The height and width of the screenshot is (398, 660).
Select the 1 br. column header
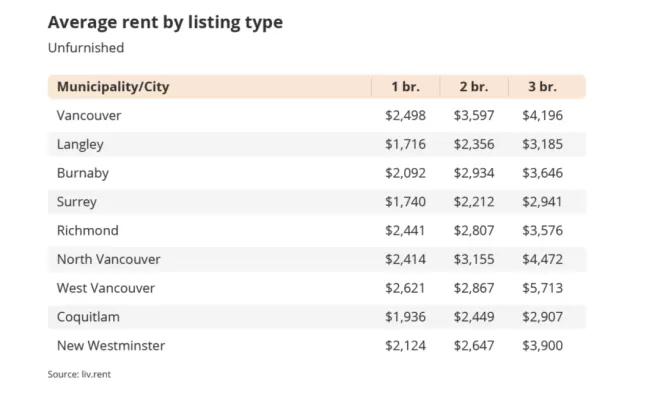(x=405, y=87)
